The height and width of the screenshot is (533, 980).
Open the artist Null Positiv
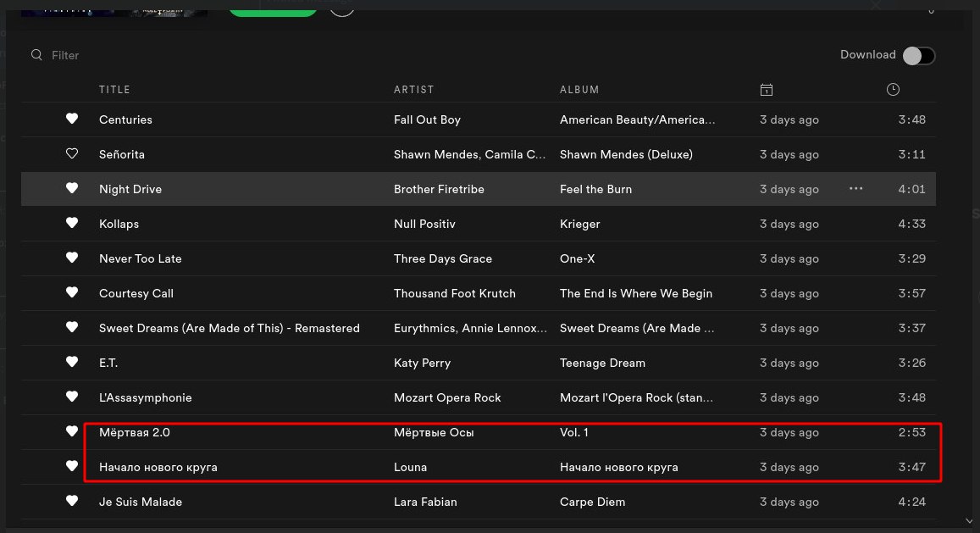(x=424, y=224)
